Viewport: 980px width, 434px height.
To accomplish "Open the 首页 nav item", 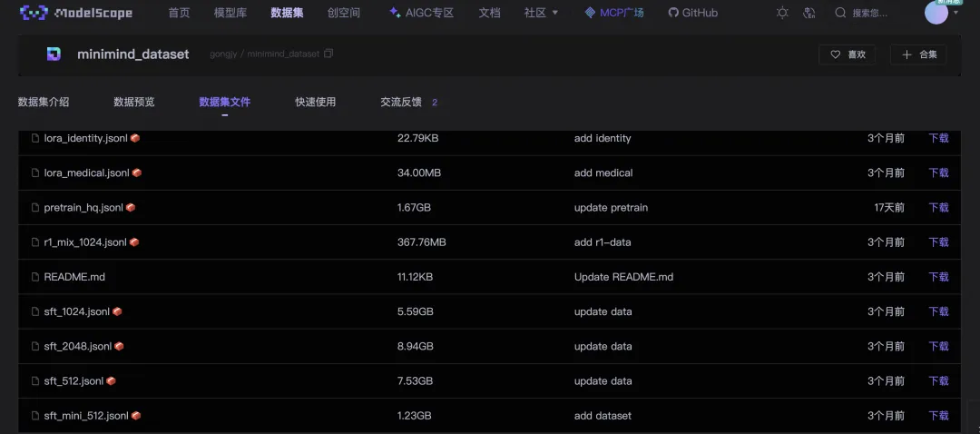I will 180,13.
